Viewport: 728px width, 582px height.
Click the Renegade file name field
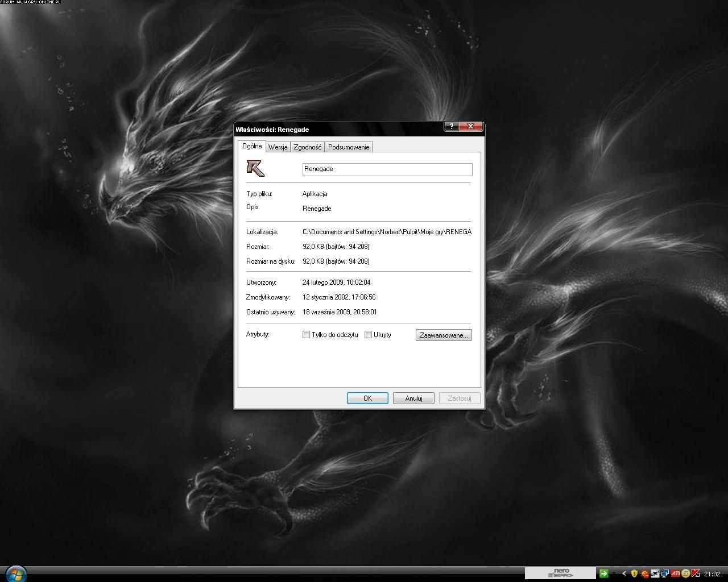tap(387, 169)
